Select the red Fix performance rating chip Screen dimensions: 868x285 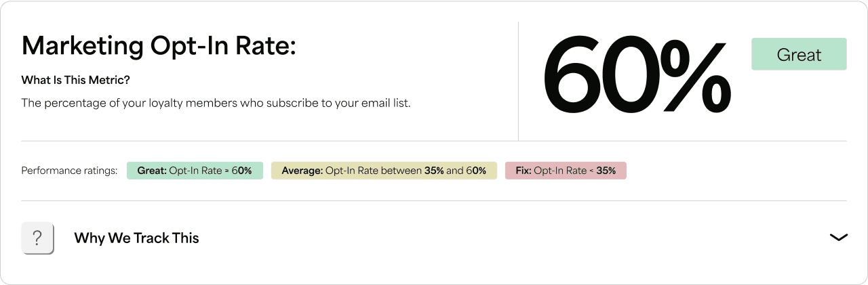tap(566, 171)
